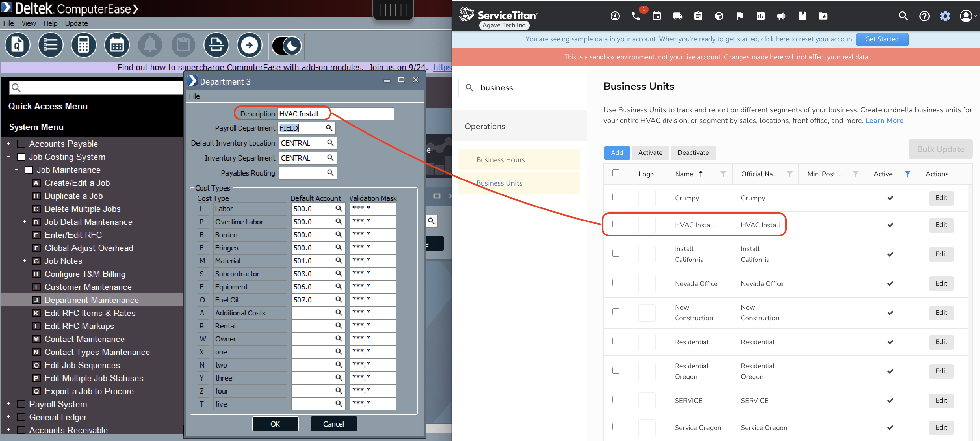Open the Learn More link

[x=884, y=121]
